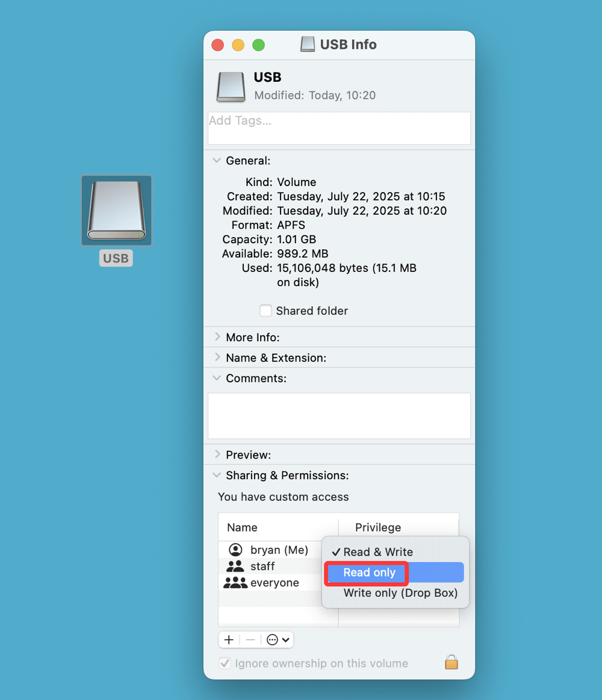Click inside the Add Tags field
Screen dimensions: 602x700
338,128
